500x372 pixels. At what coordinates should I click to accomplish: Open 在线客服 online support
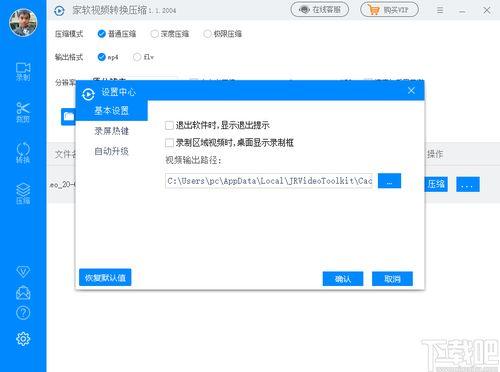[x=320, y=10]
